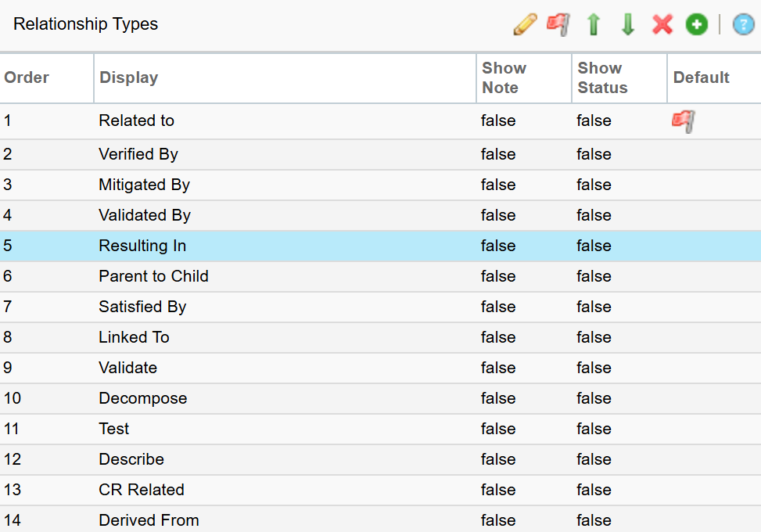Click the green up arrow icon
Viewport: 761px width, 532px height.
click(x=594, y=24)
